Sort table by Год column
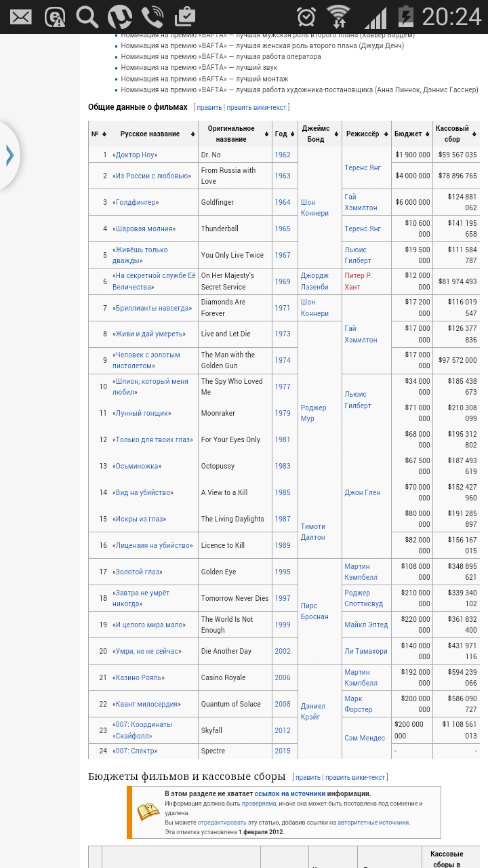 293,134
